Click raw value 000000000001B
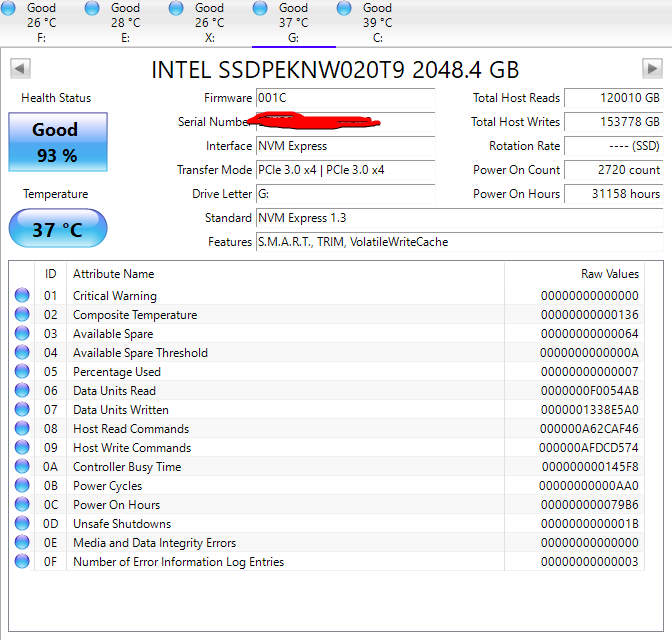The image size is (672, 640). tap(589, 523)
